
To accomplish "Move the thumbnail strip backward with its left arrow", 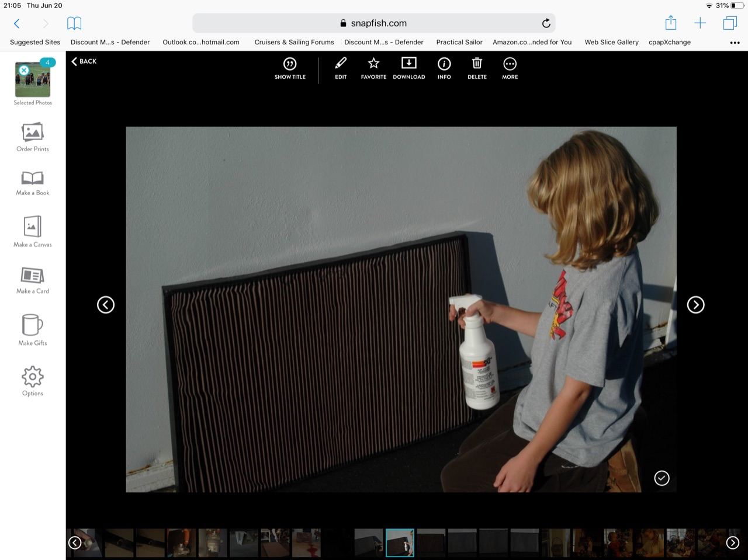I will pos(75,543).
